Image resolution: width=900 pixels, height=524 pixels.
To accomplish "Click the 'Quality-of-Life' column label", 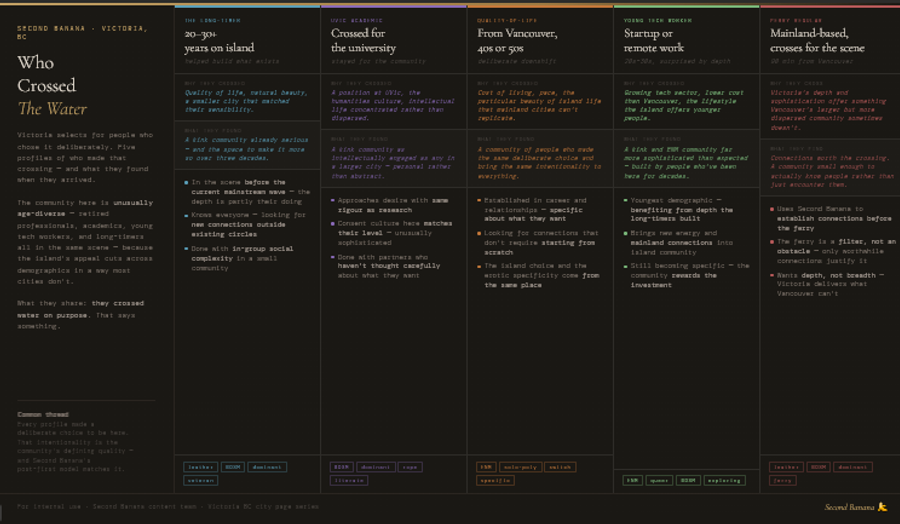I will 507,20.
